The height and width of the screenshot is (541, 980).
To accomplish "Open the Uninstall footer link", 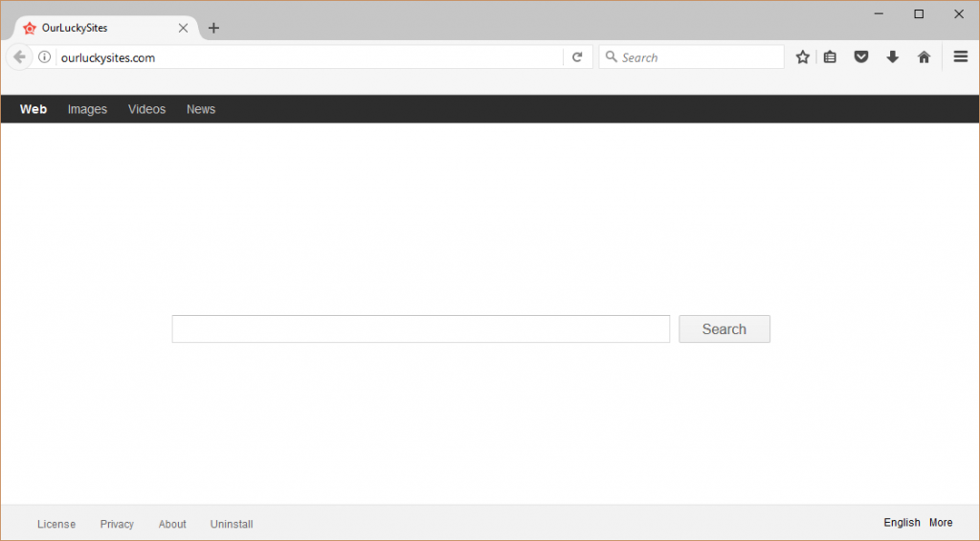I will pyautogui.click(x=232, y=524).
